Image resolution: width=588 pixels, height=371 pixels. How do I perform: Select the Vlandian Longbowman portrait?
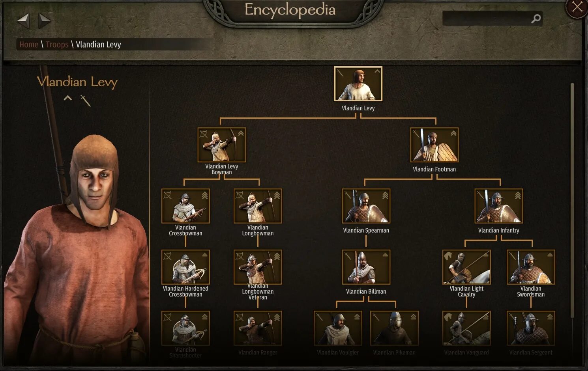(x=258, y=206)
